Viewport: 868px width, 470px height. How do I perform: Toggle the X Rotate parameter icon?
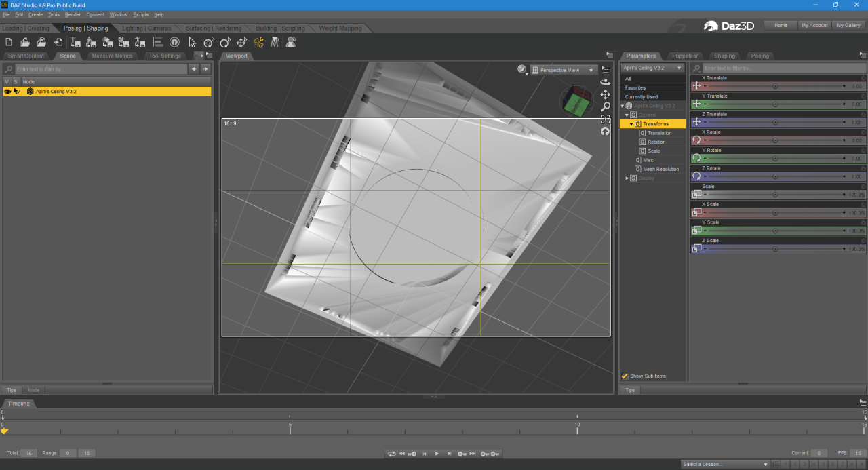click(x=696, y=140)
